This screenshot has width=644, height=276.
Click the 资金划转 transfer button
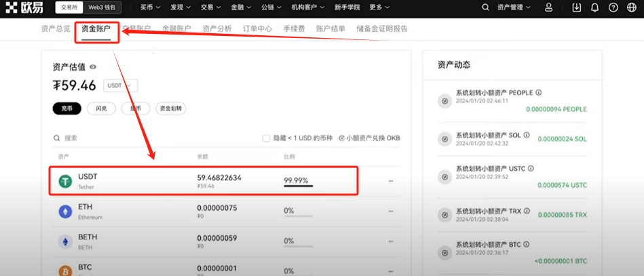170,109
